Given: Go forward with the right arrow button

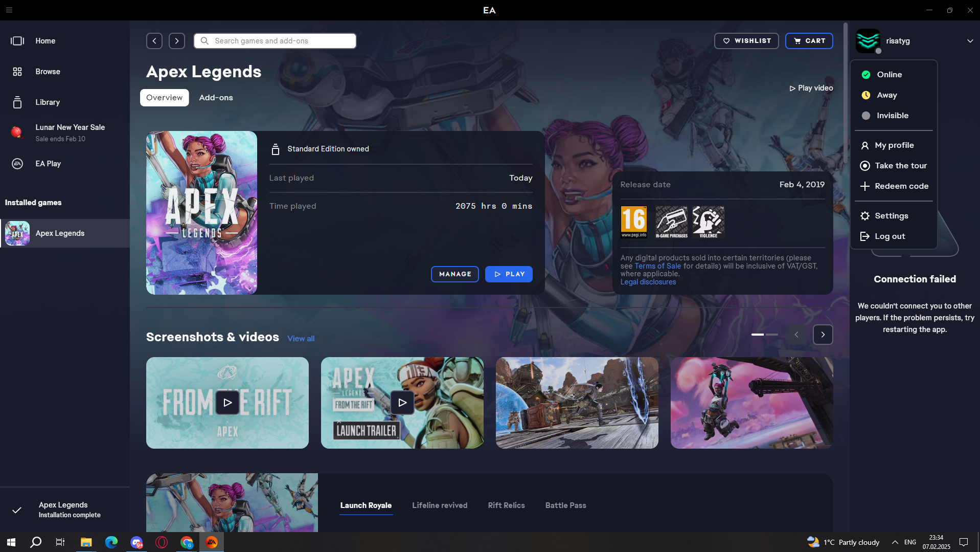Looking at the screenshot, I should point(177,41).
